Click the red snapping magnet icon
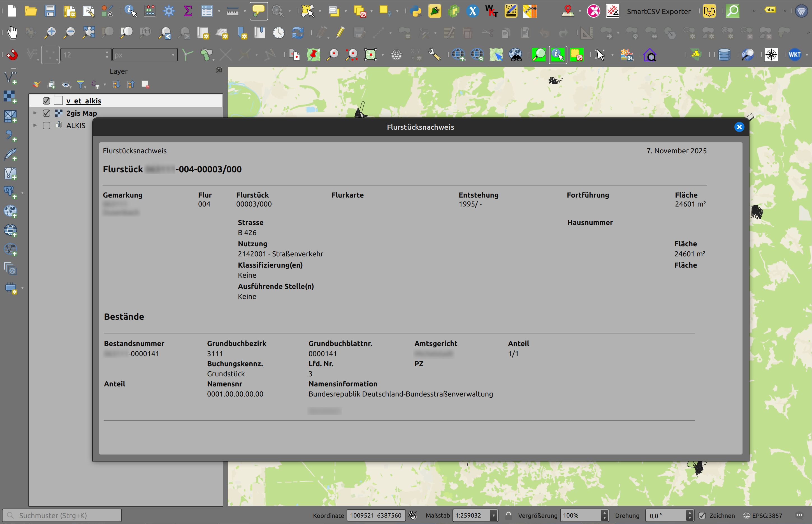Screen dimensions: 812x524 [12, 55]
